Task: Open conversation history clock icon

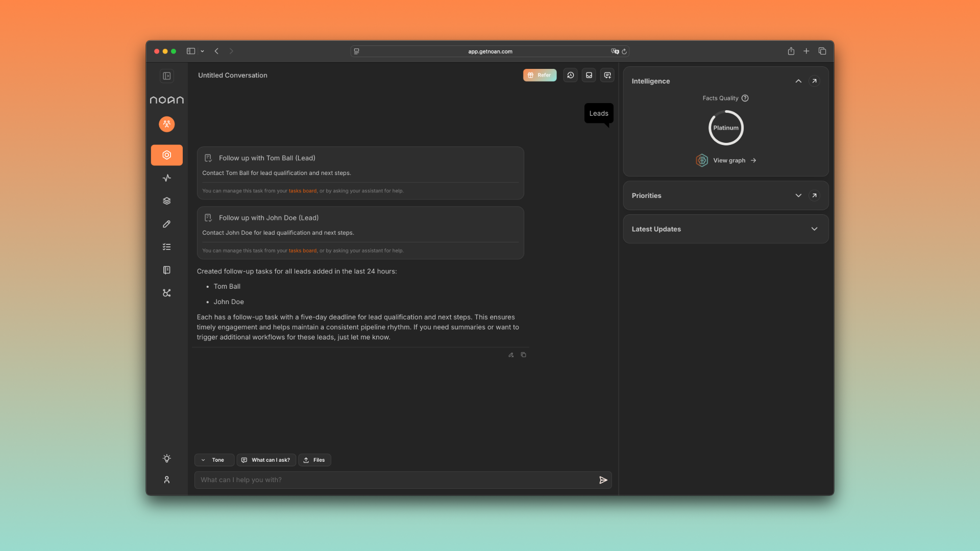Action: point(570,75)
